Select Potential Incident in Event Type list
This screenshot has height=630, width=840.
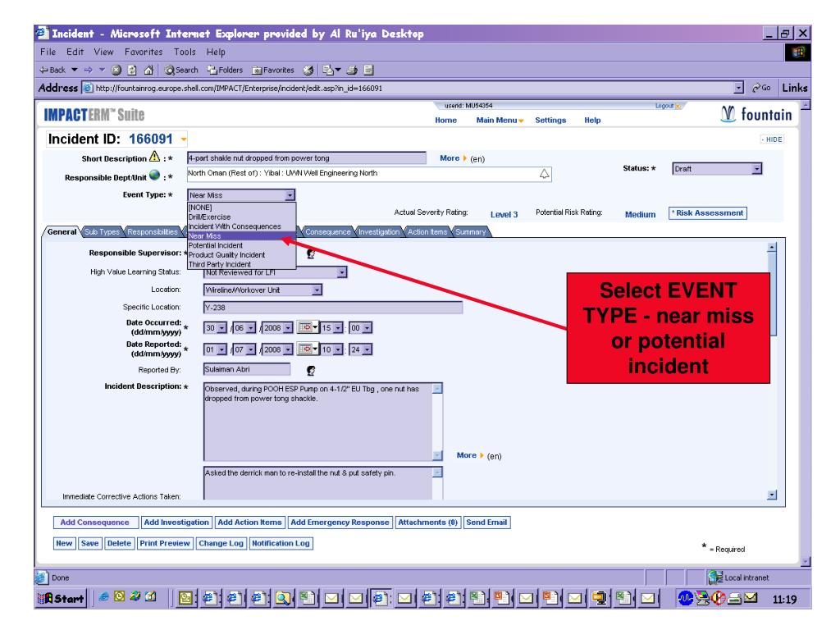click(241, 245)
